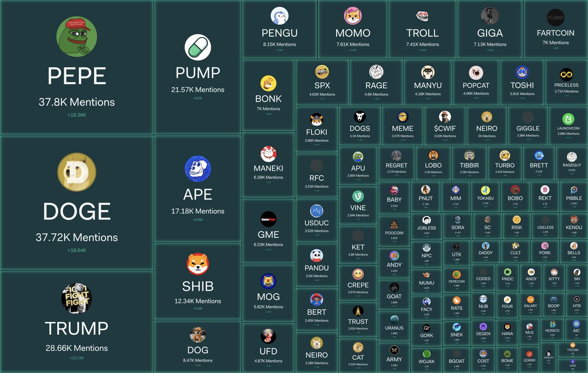The width and height of the screenshot is (588, 373).
Task: Select the JOBLESS tile label
Action: tap(426, 228)
